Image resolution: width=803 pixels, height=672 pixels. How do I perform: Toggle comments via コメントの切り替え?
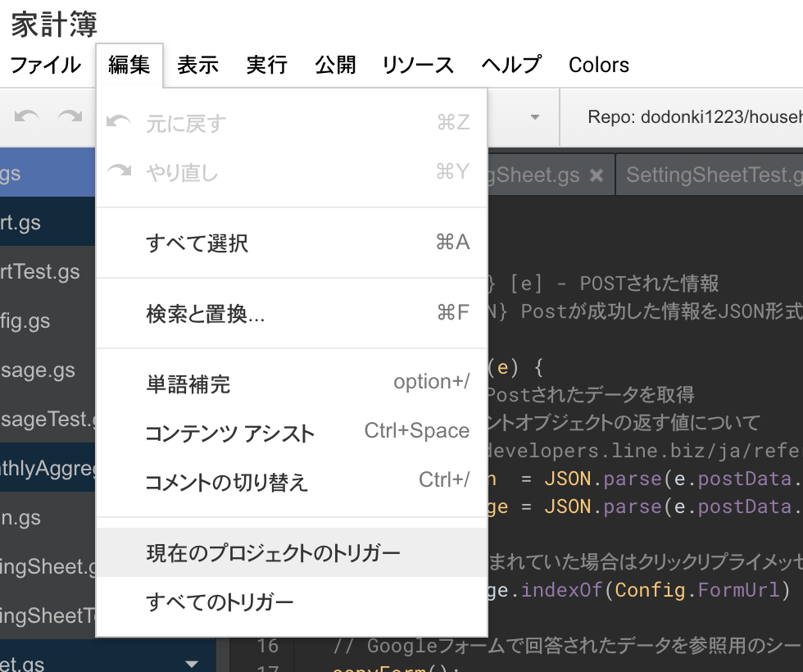click(226, 483)
